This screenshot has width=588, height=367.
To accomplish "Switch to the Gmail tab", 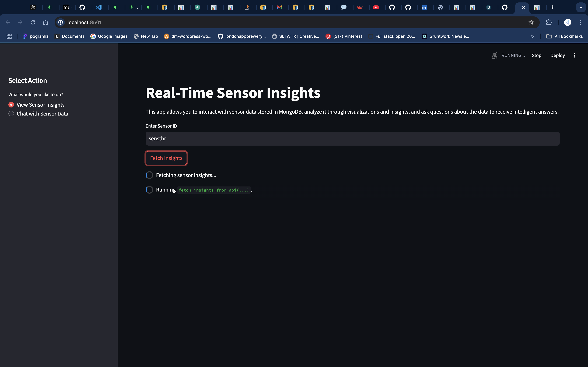I will [x=279, y=7].
